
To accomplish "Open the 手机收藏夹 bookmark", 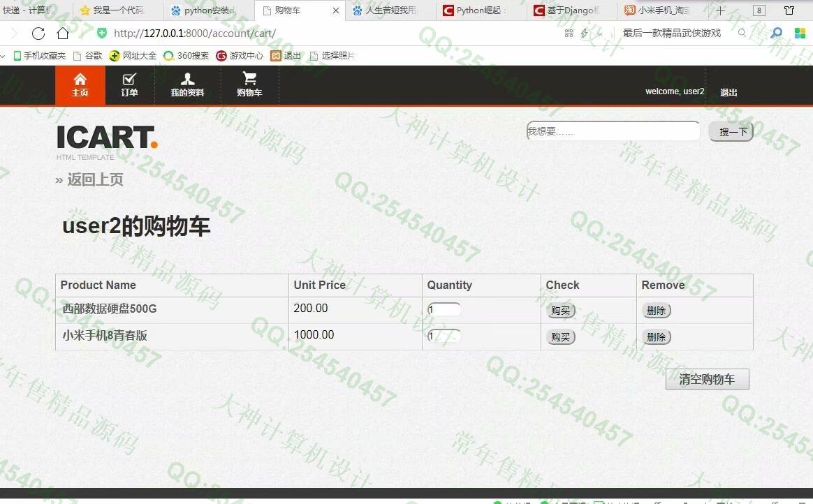I will pyautogui.click(x=40, y=55).
